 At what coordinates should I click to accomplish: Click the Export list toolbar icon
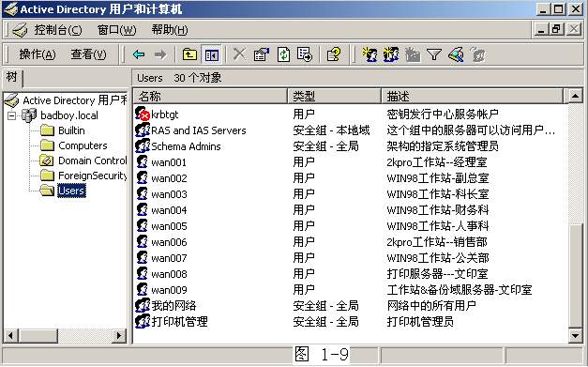pyautogui.click(x=305, y=54)
